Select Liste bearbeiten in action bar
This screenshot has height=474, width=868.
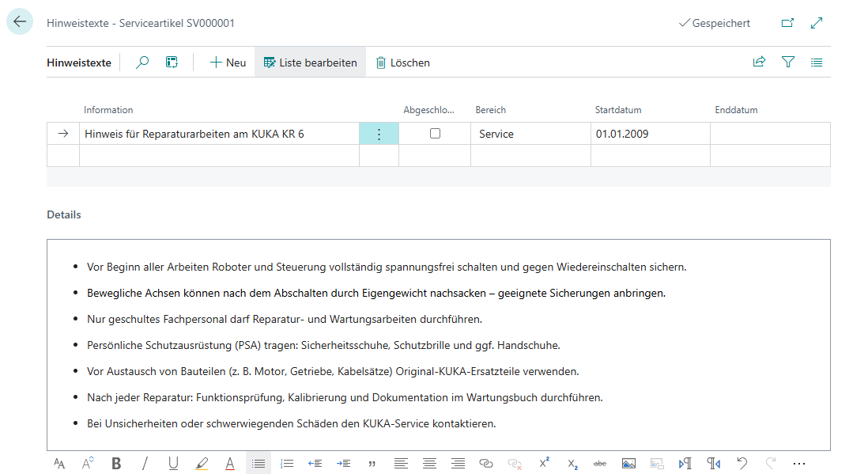tap(310, 63)
